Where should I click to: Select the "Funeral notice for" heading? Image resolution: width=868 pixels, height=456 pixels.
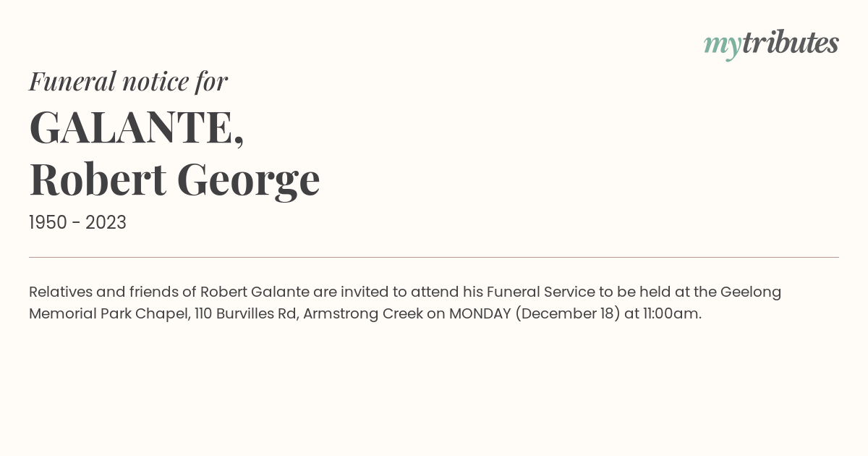click(128, 81)
